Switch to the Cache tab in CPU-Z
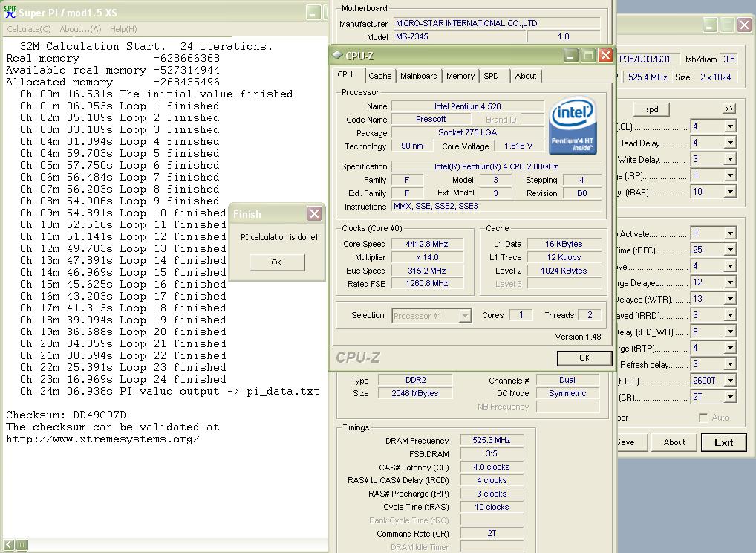Image resolution: width=756 pixels, height=553 pixels. coord(380,76)
